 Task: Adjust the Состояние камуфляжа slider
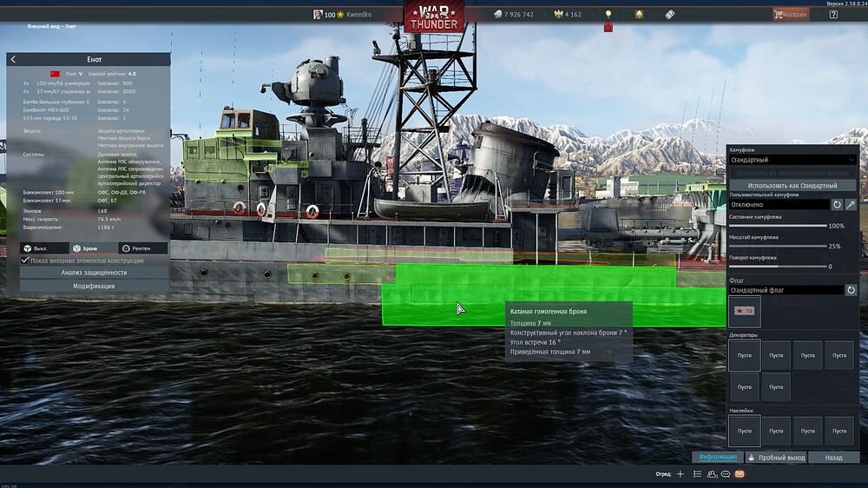[778, 226]
